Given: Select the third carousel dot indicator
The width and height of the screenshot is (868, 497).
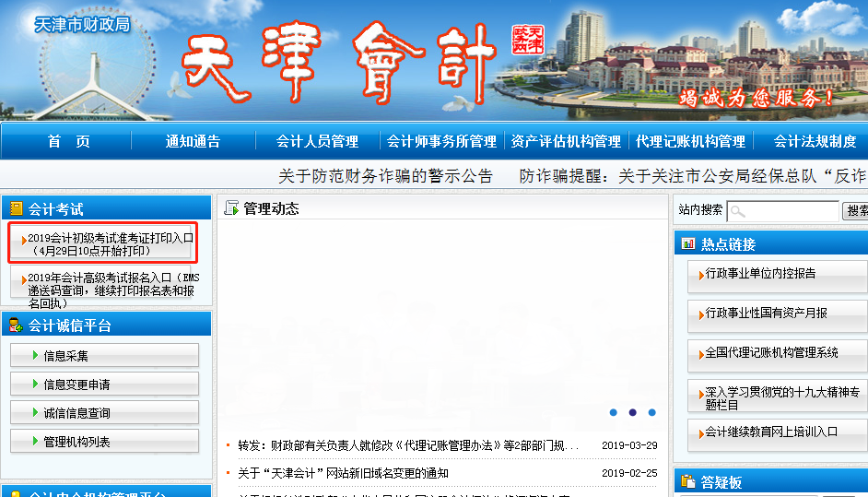Looking at the screenshot, I should coord(651,413).
